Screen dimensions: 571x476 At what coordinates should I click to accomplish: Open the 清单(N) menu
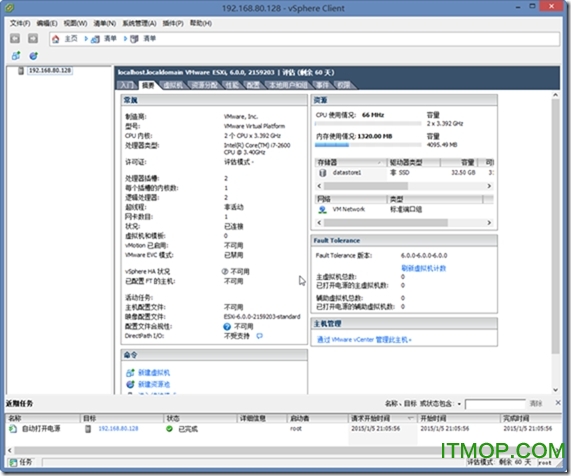point(105,23)
